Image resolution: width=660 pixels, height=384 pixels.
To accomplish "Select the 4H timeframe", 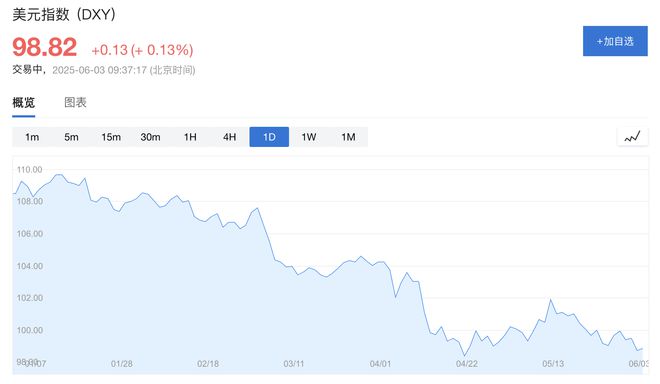I will point(229,137).
